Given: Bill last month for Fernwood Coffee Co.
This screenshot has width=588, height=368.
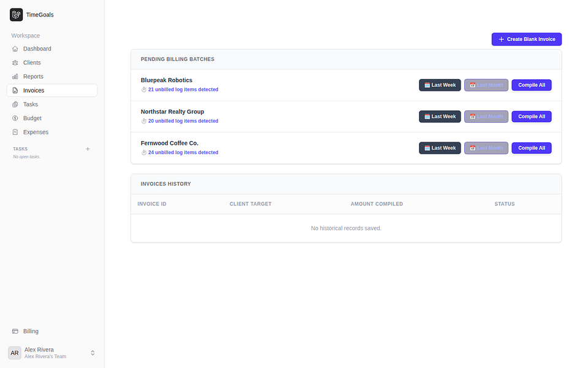Looking at the screenshot, I should tap(486, 148).
